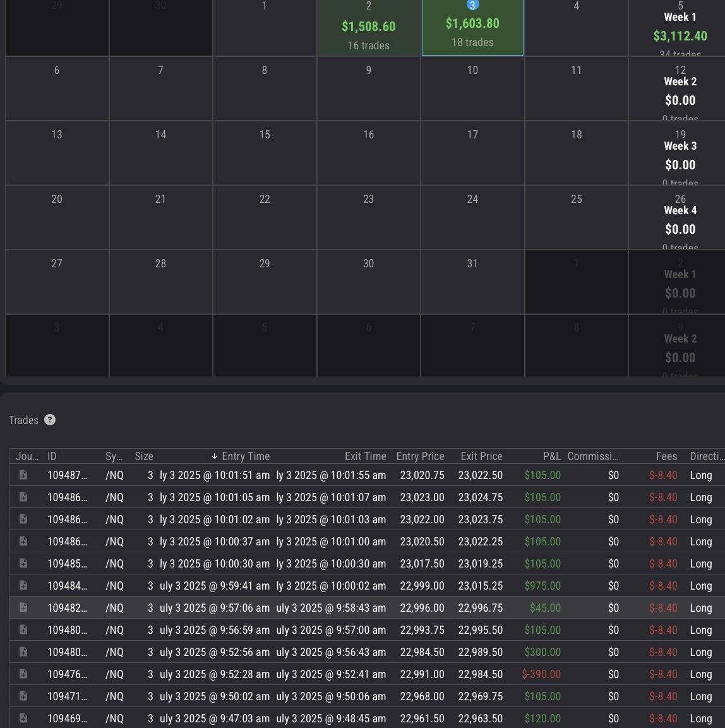The width and height of the screenshot is (725, 728).
Task: Sort trades by the Commission column header
Action: (593, 456)
